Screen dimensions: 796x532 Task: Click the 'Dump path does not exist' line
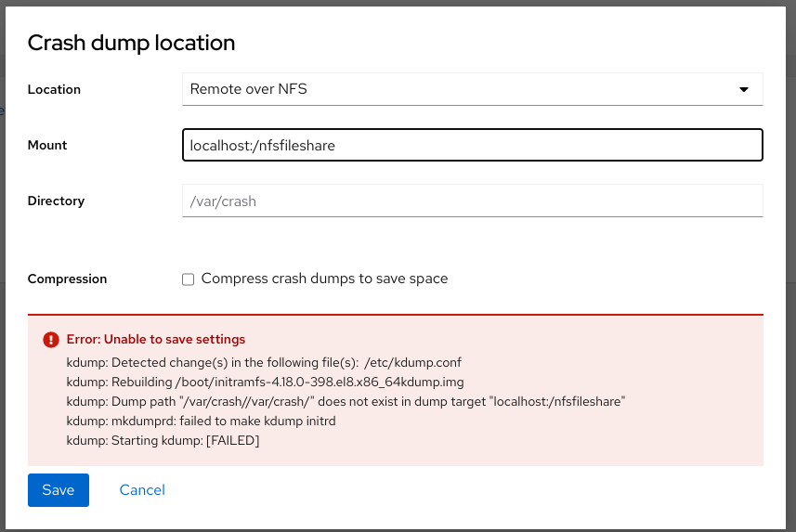(x=346, y=401)
